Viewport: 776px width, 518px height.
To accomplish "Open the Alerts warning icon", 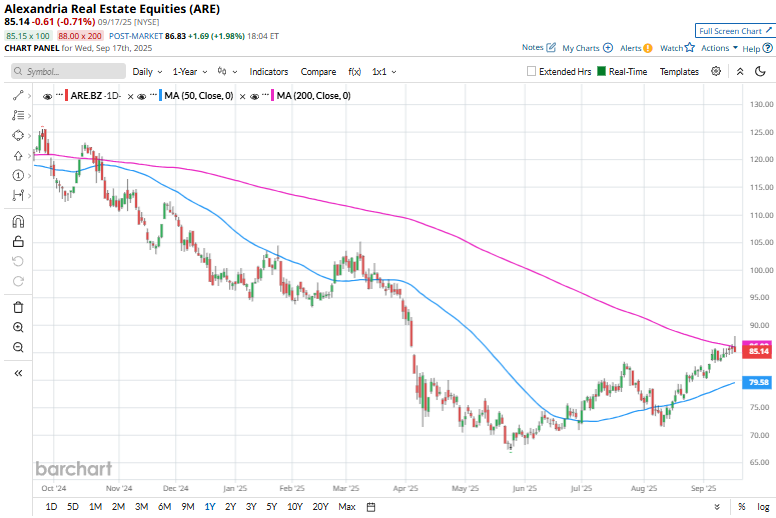I will click(x=648, y=48).
